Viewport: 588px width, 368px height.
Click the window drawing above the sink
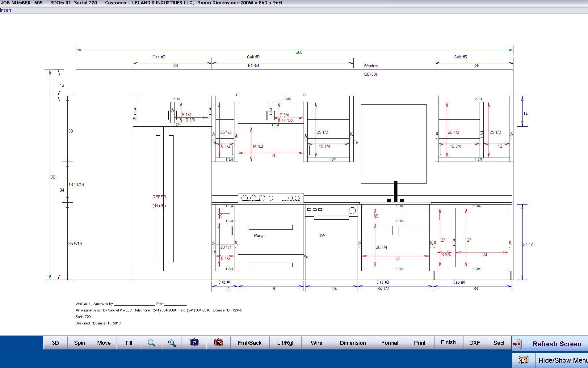(394, 144)
